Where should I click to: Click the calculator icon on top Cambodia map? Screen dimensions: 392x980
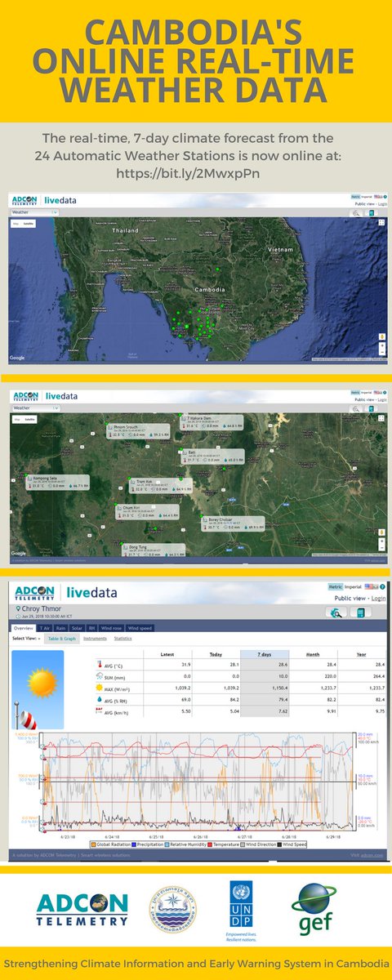tap(372, 212)
